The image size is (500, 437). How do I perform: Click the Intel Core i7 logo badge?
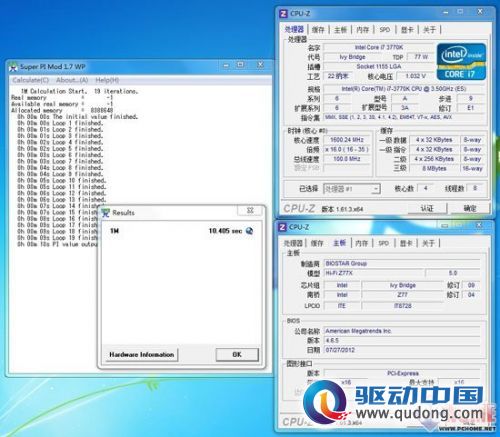pyautogui.click(x=461, y=62)
